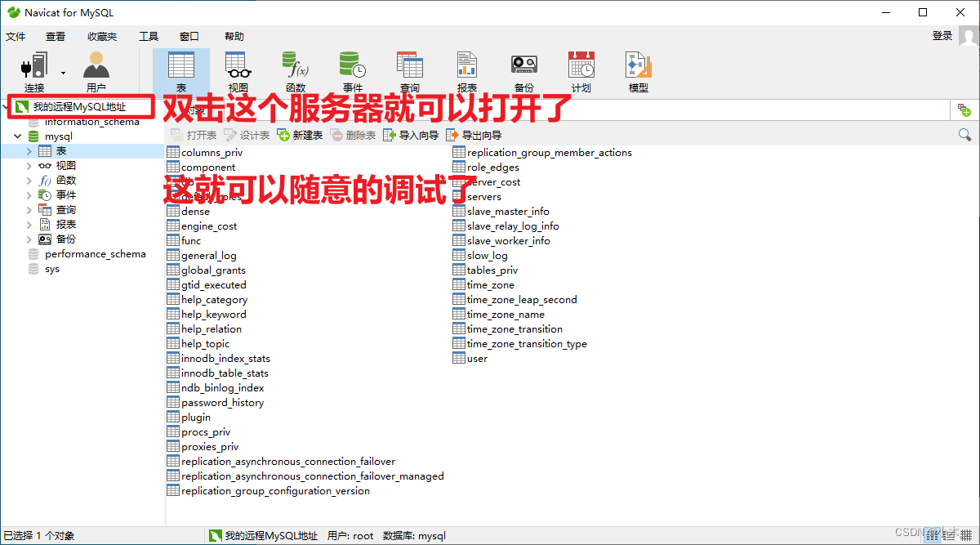Click the user avatar at top right
Screen dimensions: 980x545
click(x=969, y=36)
